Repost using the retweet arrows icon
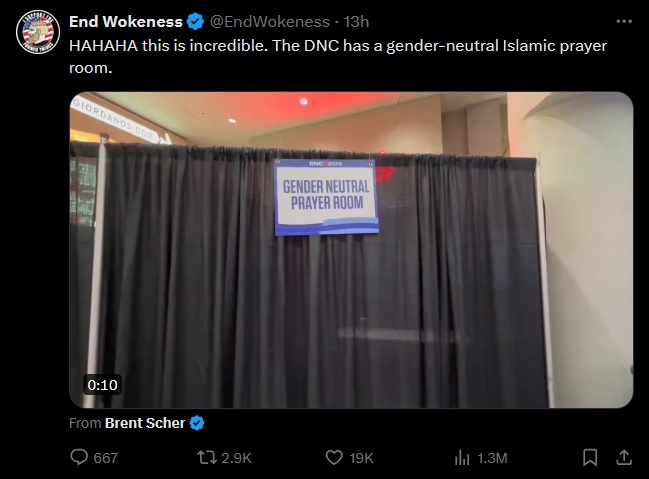The image size is (649, 479). point(206,458)
